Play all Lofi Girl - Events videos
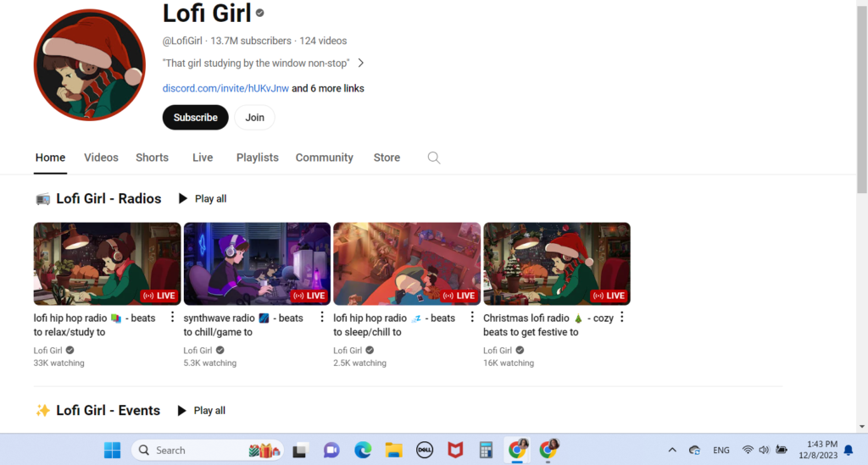Screen dimensions: 868x465 coord(202,410)
